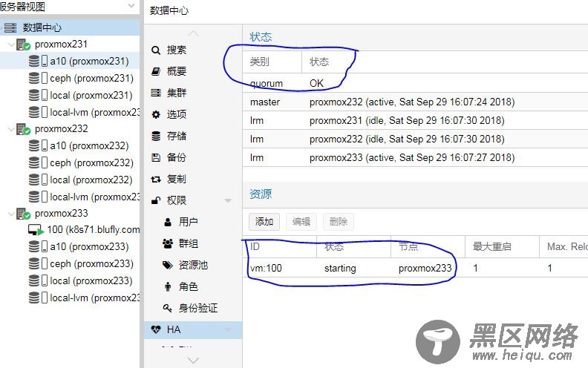Click the 搜索 magnifier icon

coord(156,50)
